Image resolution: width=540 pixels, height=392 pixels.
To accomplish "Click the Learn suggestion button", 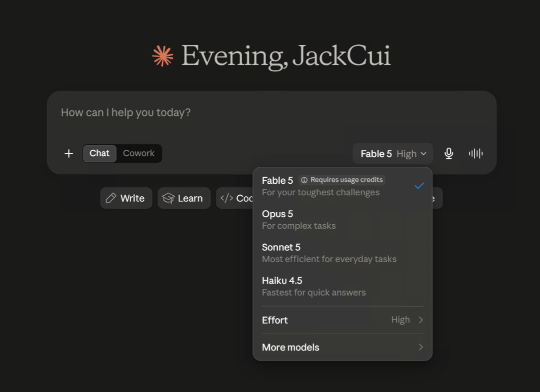I will (x=184, y=198).
